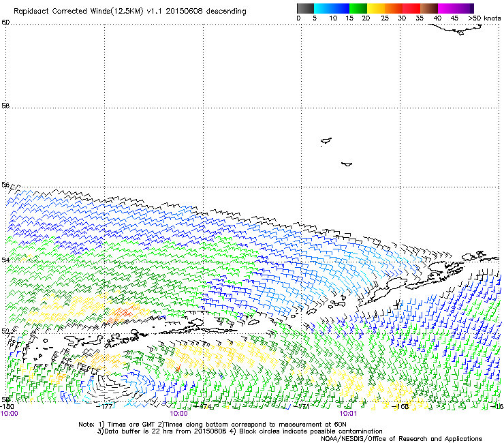The width and height of the screenshot is (504, 443).
Task: Click the "25" legend scale label
Action: click(385, 18)
